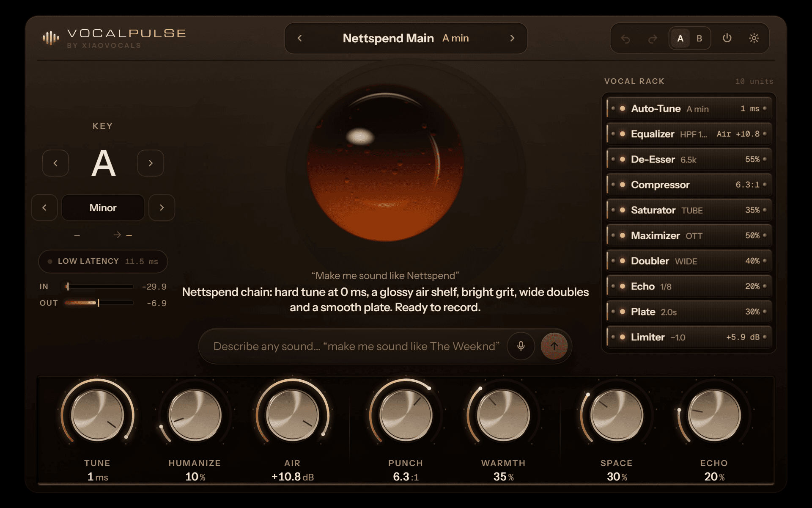Toggle the Saturator unit power dot
This screenshot has height=508, width=812.
pyautogui.click(x=622, y=210)
